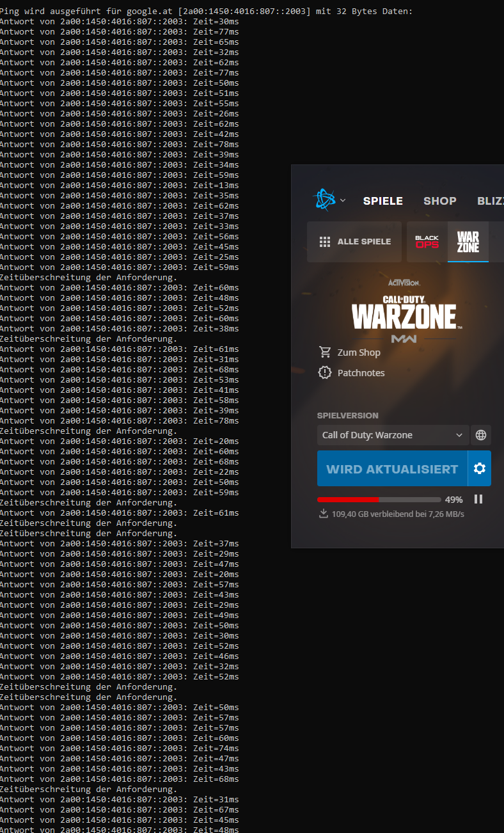This screenshot has width=504, height=833.
Task: Click the ping reply line with Zeit=22ms
Action: [x=120, y=472]
